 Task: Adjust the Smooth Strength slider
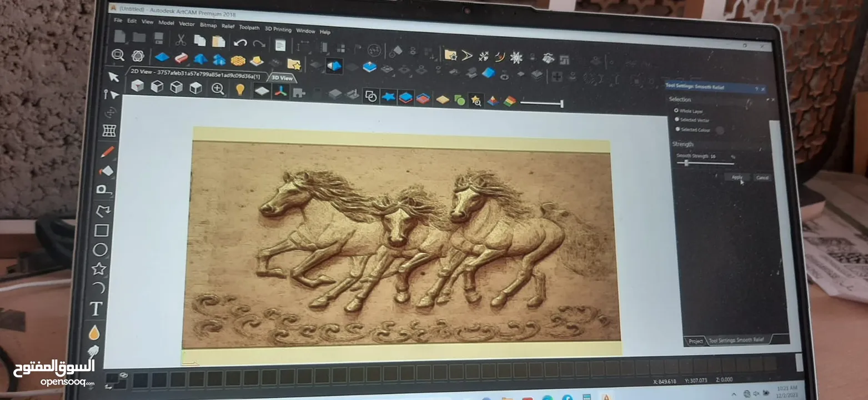point(687,163)
